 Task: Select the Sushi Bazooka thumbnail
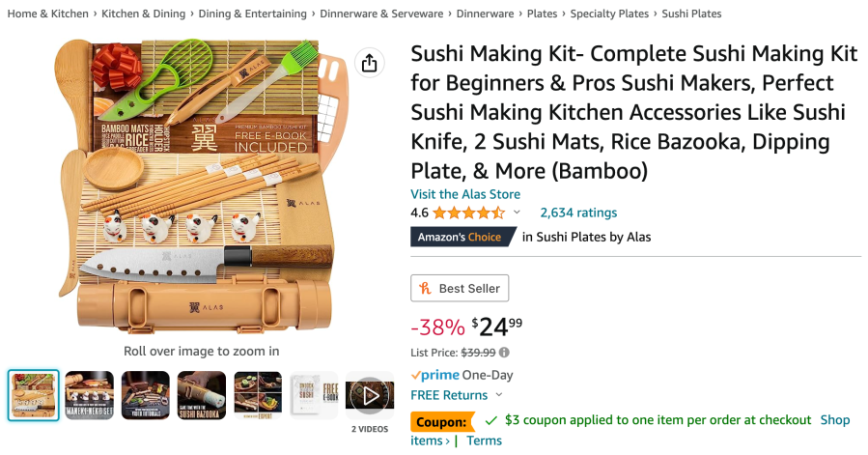click(x=202, y=395)
